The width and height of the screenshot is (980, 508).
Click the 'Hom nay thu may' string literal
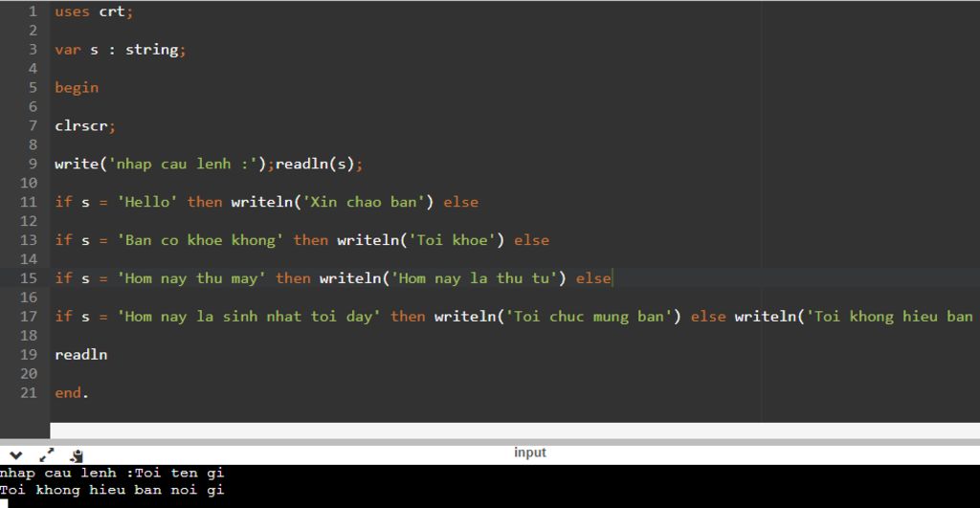(191, 278)
